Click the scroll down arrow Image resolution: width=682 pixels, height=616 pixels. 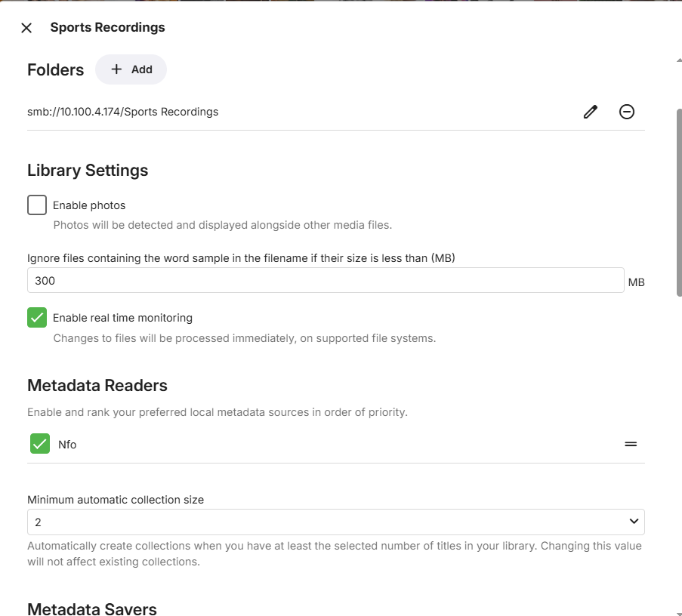click(x=678, y=611)
